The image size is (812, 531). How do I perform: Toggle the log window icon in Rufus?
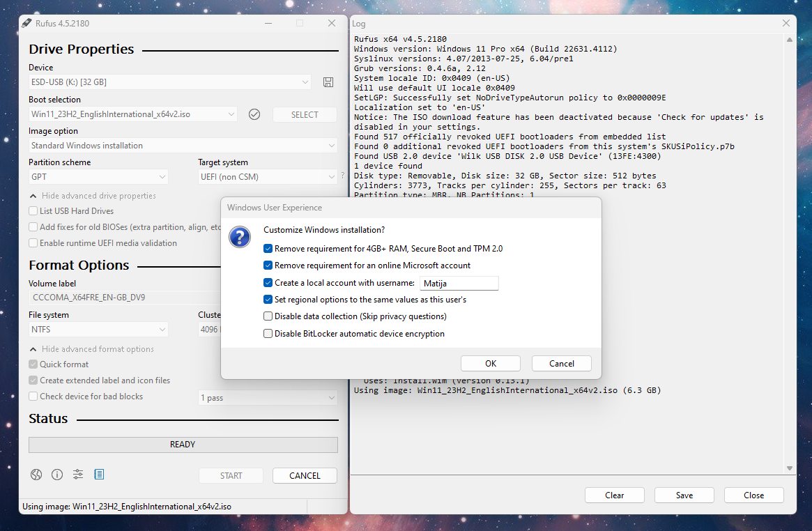point(99,474)
